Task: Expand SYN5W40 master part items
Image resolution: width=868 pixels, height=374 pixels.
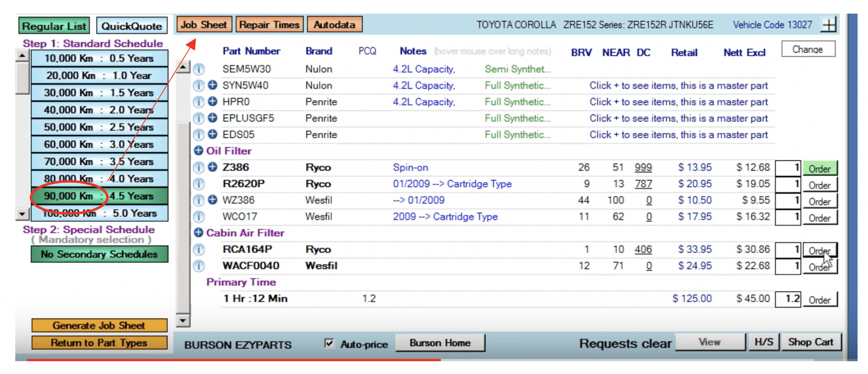Action: pos(212,85)
